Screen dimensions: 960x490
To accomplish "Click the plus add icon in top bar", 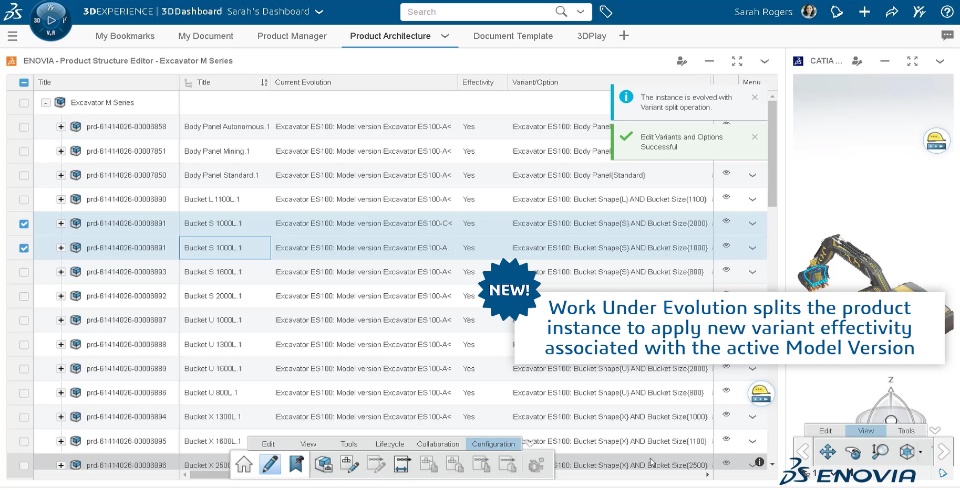I will [x=864, y=12].
